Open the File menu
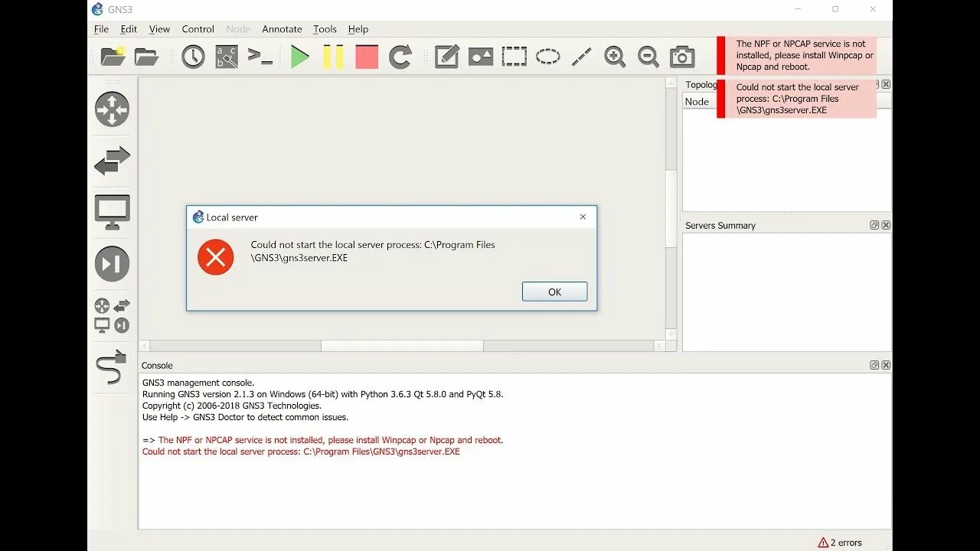This screenshot has width=980, height=551. (x=101, y=29)
